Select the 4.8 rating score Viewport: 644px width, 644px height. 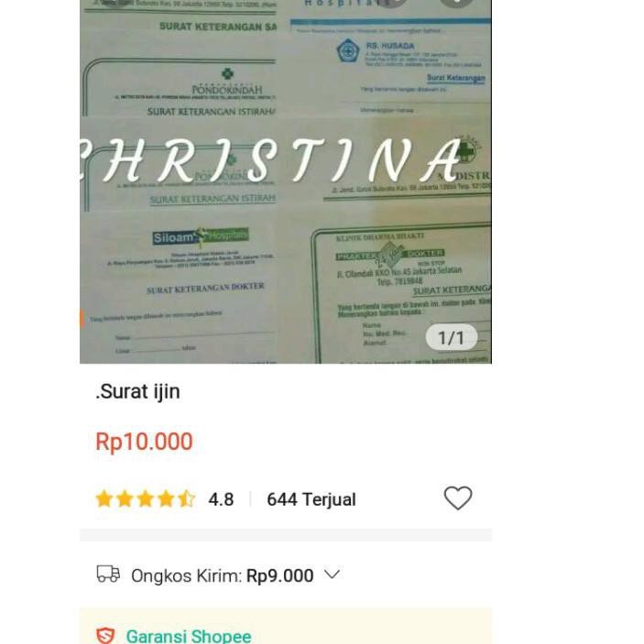pyautogui.click(x=221, y=499)
